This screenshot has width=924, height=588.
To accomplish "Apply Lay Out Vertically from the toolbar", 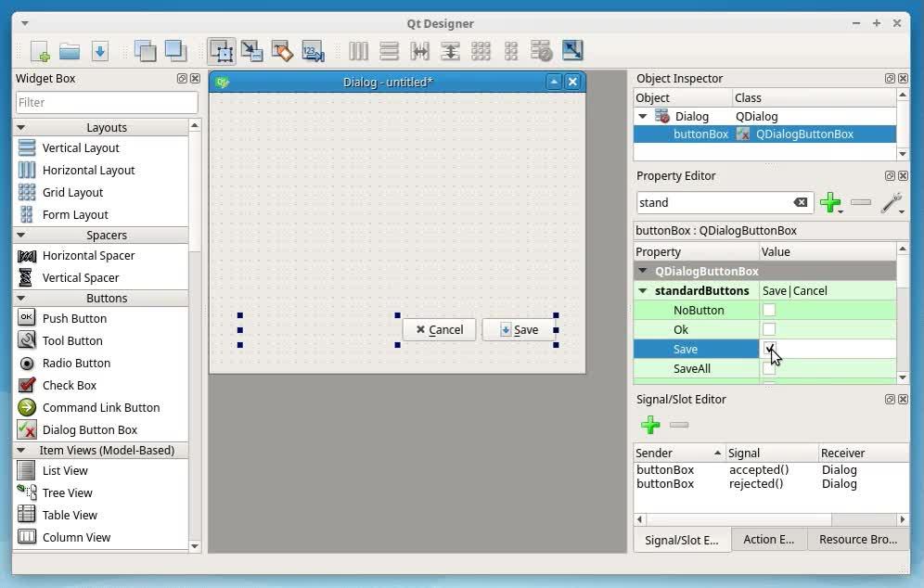I will [389, 51].
